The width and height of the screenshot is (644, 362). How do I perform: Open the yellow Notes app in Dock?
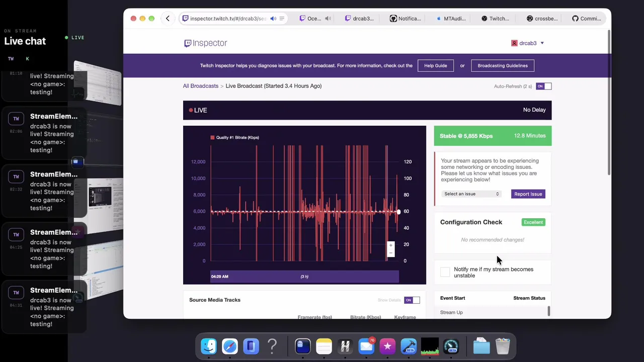324,346
